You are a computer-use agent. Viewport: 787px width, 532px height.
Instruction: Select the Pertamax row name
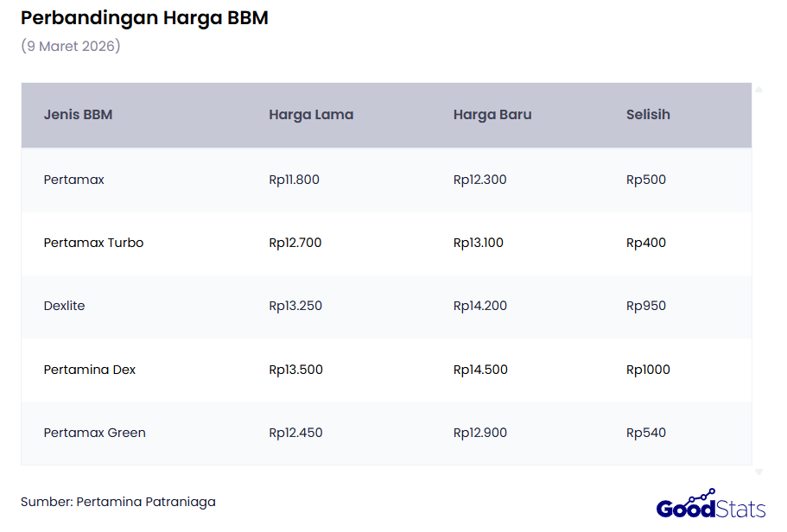pos(74,180)
